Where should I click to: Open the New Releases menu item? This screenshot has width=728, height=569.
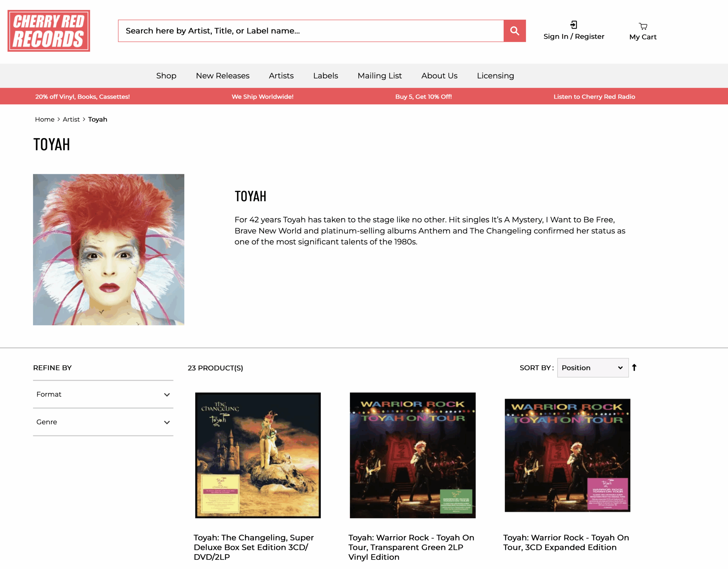(x=222, y=76)
